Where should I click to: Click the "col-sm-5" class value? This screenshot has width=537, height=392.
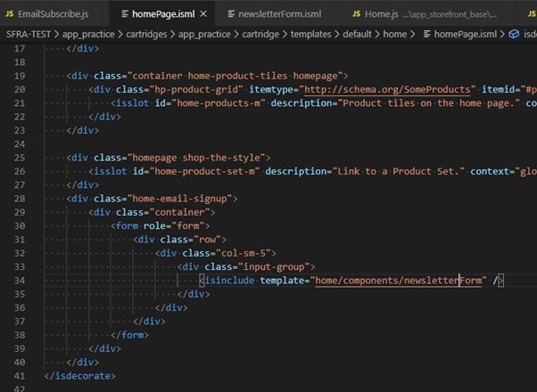pyautogui.click(x=244, y=253)
